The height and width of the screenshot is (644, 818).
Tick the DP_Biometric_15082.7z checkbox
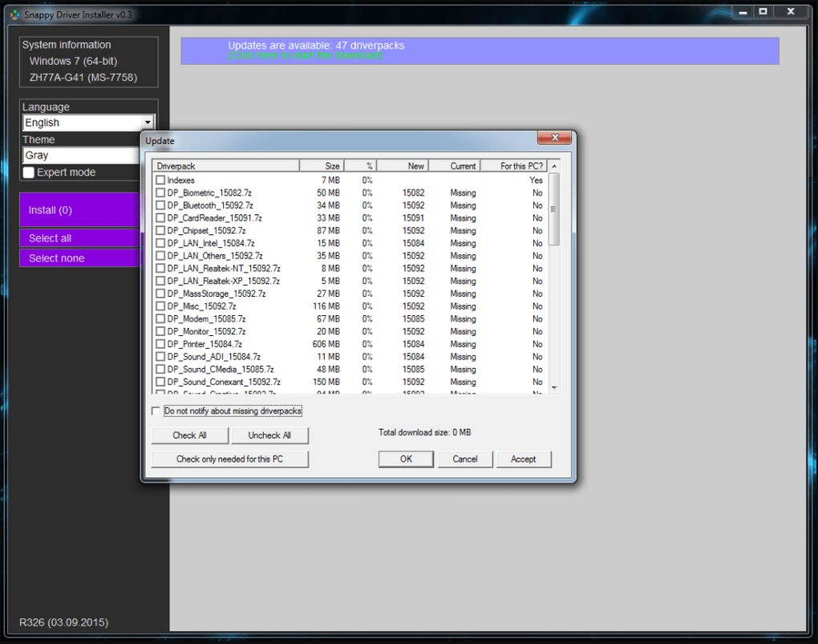coord(160,192)
